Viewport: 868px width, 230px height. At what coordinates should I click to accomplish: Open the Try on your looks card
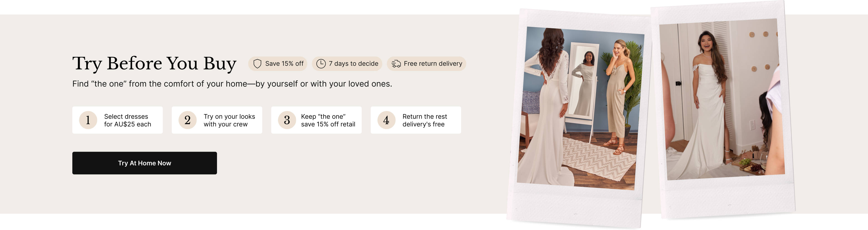(x=217, y=120)
